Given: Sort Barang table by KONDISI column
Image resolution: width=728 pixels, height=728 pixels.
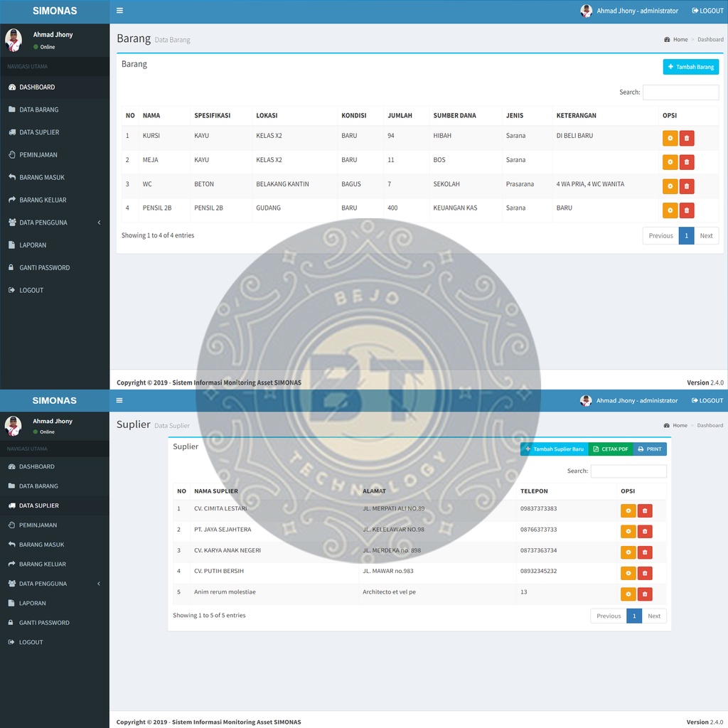Looking at the screenshot, I should 360,116.
